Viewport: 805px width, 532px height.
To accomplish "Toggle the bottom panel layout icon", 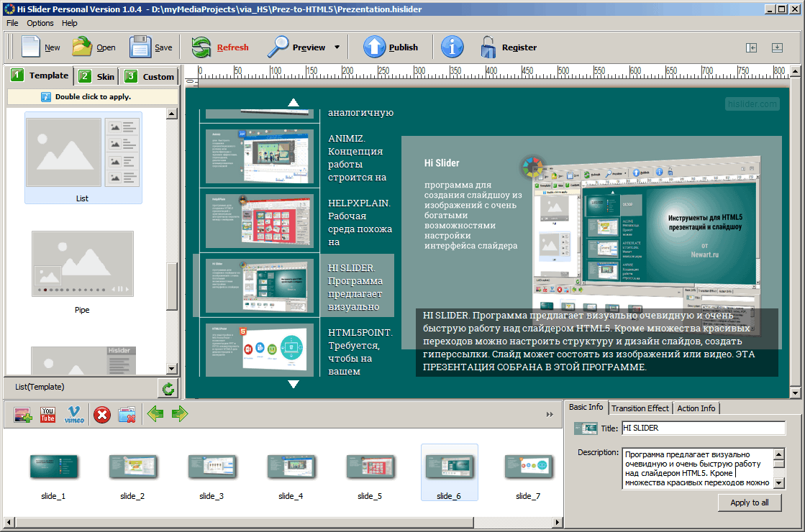I will (777, 47).
